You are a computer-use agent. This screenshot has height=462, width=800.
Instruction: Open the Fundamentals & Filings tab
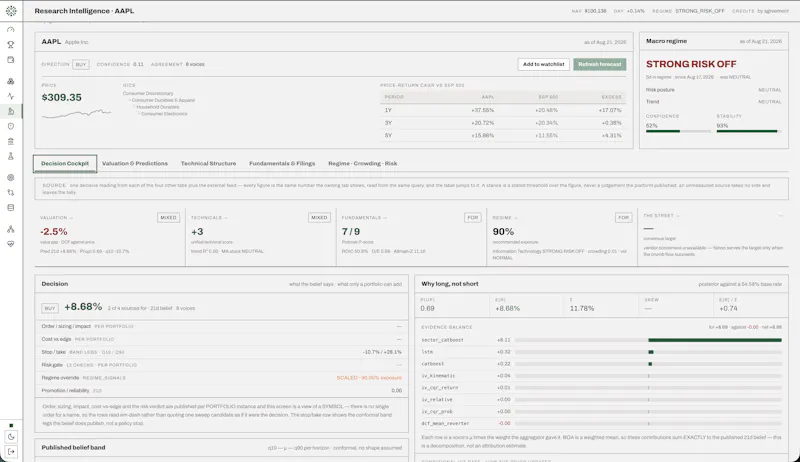(x=282, y=164)
